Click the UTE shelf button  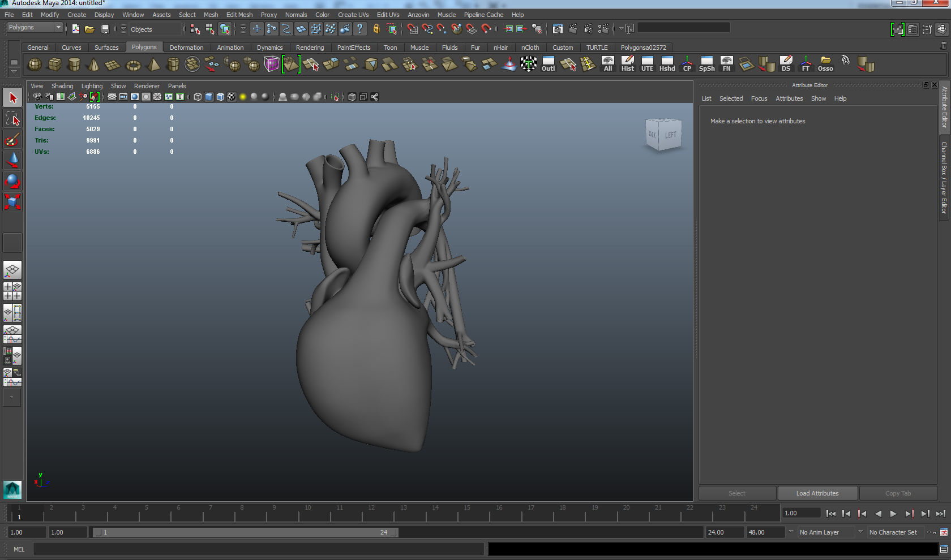(647, 64)
